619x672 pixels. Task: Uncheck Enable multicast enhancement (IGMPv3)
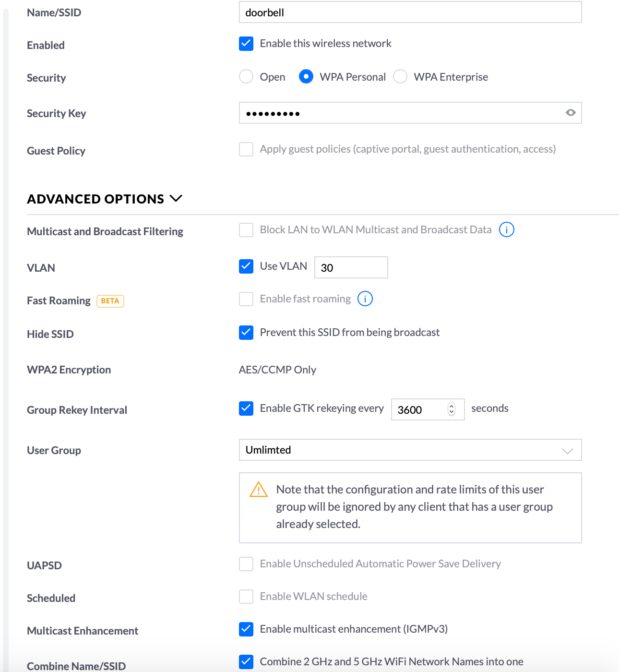pos(246,629)
